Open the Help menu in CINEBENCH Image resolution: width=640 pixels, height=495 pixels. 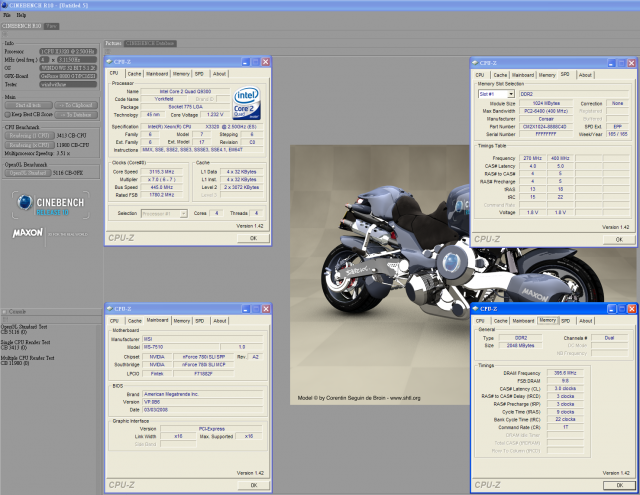[x=21, y=15]
